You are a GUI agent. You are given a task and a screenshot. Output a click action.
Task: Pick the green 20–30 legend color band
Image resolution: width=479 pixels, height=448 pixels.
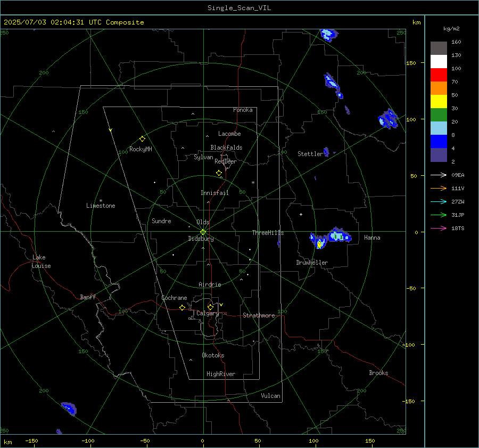pos(439,115)
